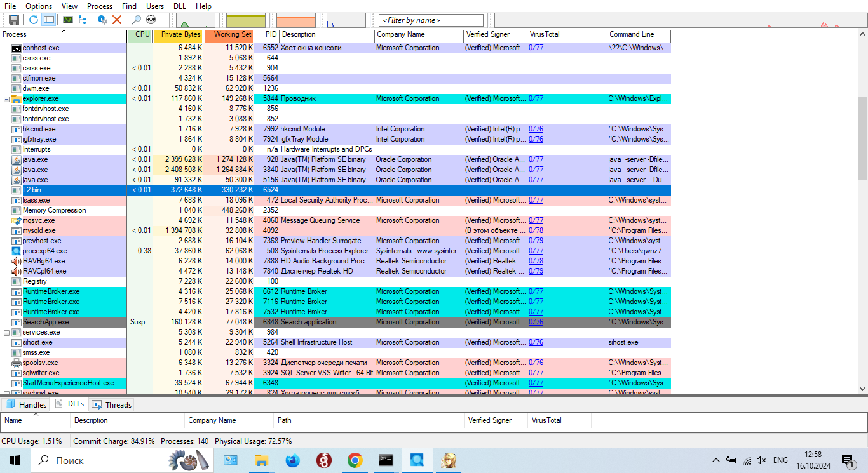
Task: Open the Windows Start button
Action: point(14,460)
